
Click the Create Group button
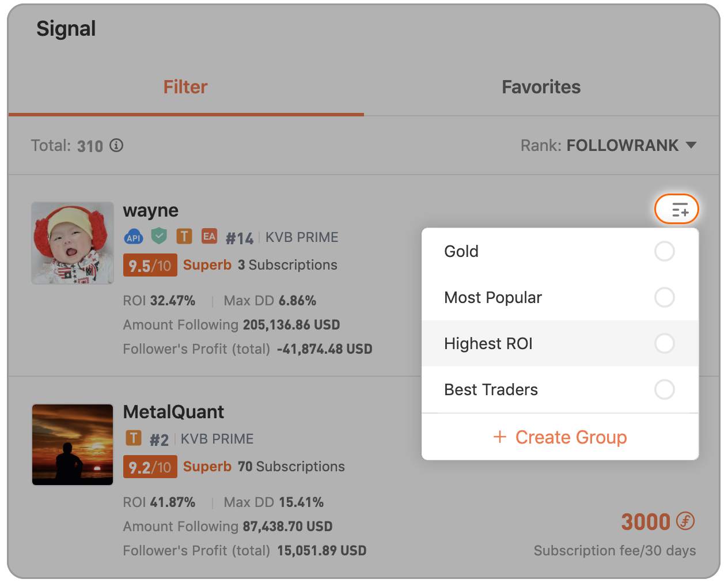(560, 437)
